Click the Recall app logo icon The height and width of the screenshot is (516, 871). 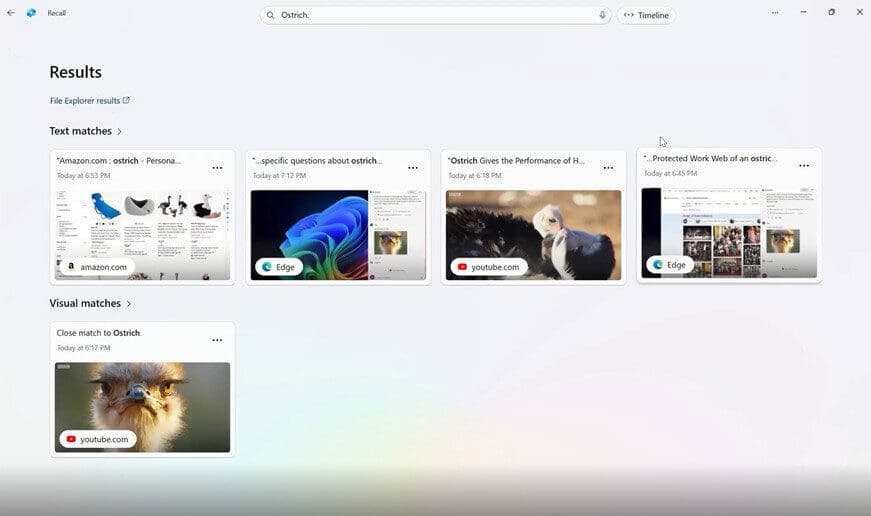(32, 13)
